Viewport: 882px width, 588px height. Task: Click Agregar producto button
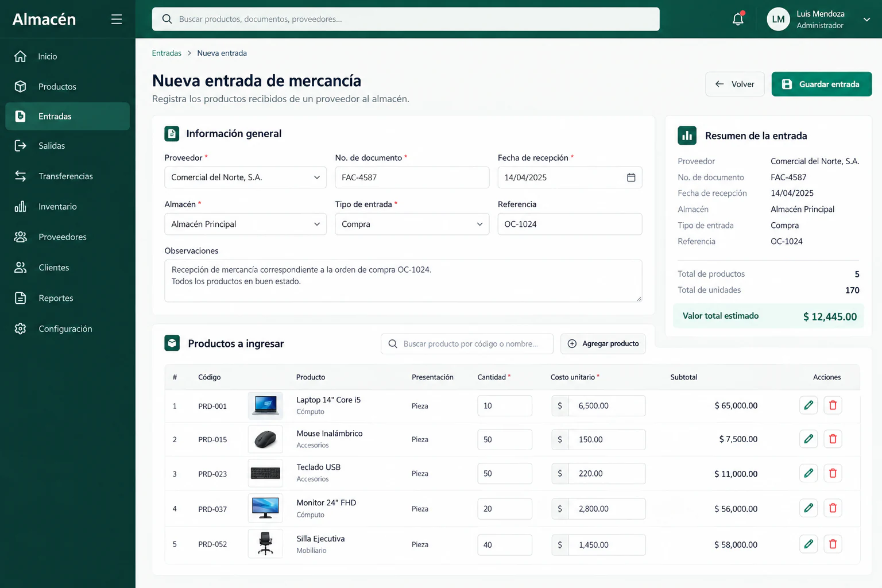point(603,344)
